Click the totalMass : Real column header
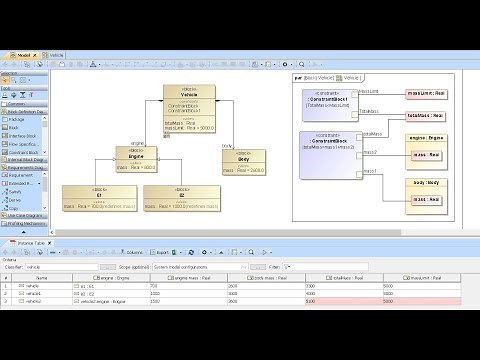Screen dimensions: 480x360 click(344, 278)
